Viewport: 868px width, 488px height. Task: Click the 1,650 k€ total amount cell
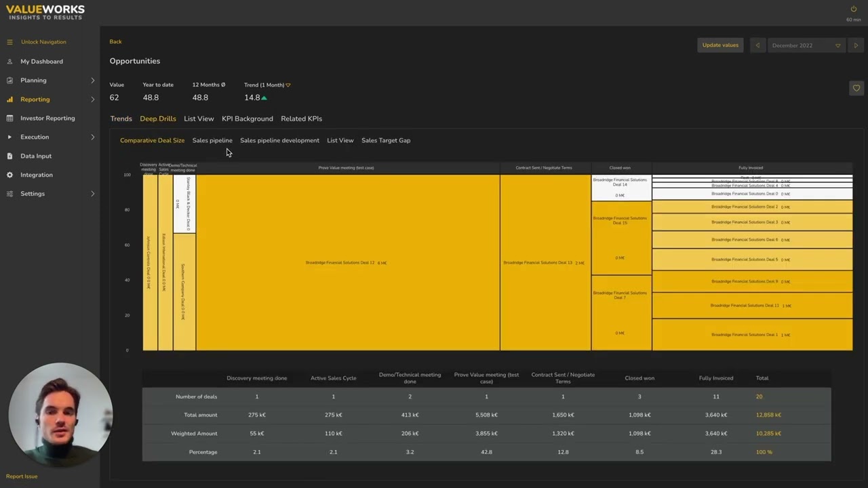(563, 415)
